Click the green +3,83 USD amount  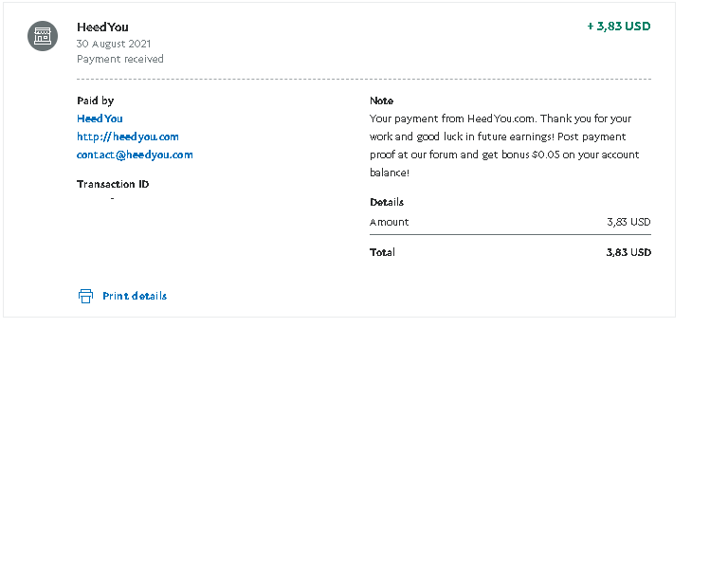point(619,27)
